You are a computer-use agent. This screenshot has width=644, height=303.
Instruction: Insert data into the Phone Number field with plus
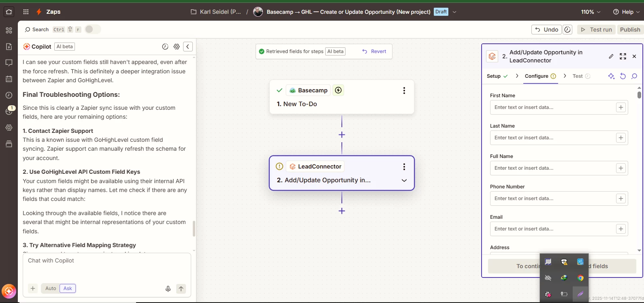click(x=621, y=198)
